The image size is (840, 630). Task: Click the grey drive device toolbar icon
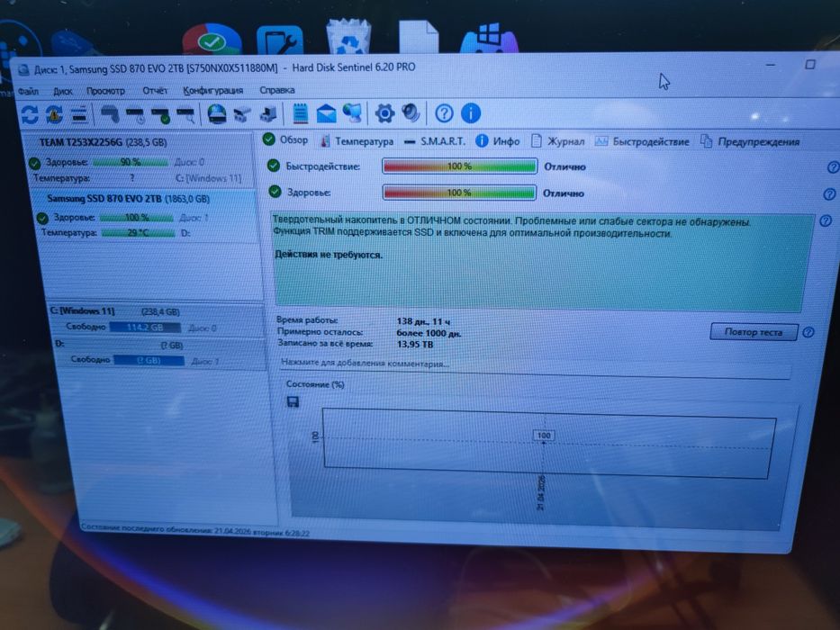coord(242,114)
